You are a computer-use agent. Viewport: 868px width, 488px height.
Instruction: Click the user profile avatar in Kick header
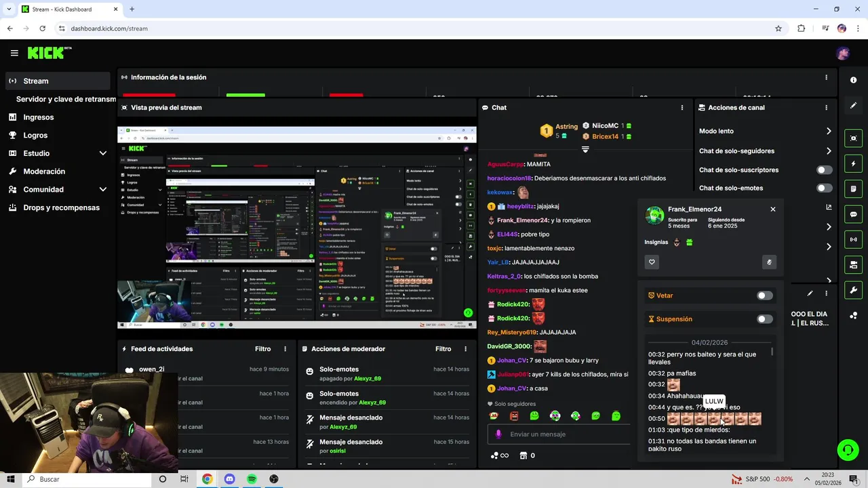tap(843, 53)
